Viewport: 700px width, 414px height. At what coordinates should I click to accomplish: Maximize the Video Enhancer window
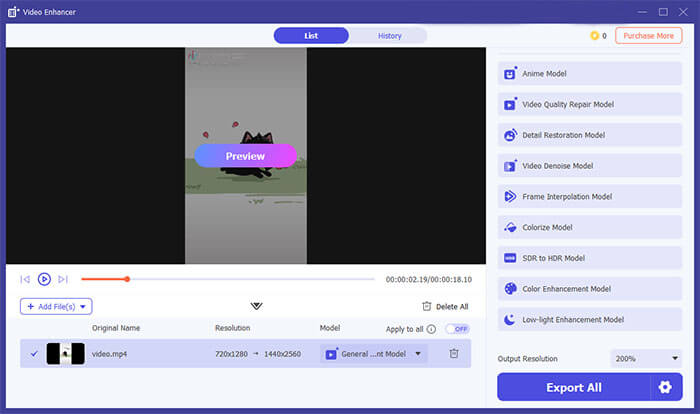click(x=663, y=12)
